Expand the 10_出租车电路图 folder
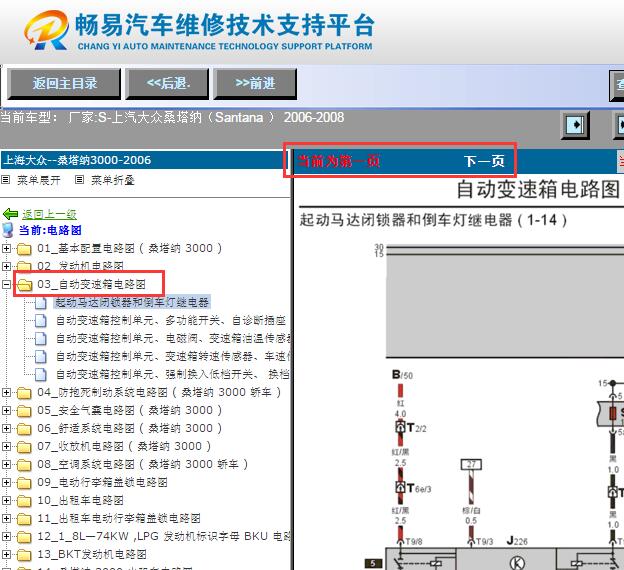Viewport: 624px width, 570px height. 6,500
